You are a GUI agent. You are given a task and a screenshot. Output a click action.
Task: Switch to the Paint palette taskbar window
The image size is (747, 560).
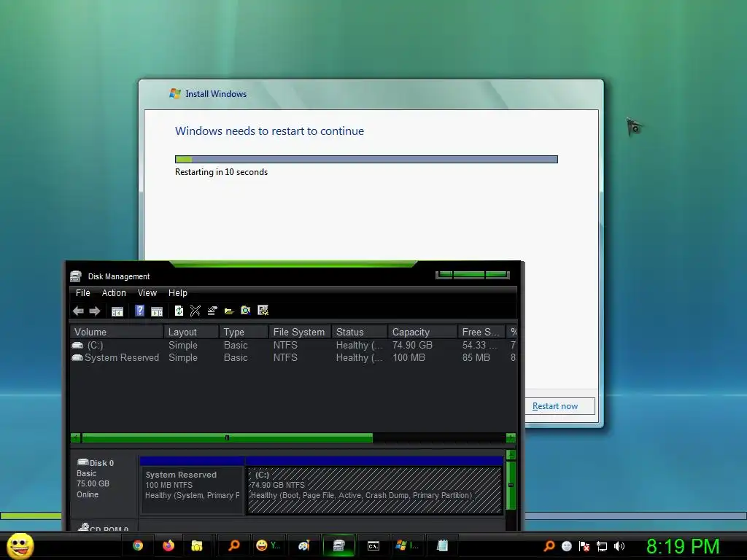click(x=304, y=545)
